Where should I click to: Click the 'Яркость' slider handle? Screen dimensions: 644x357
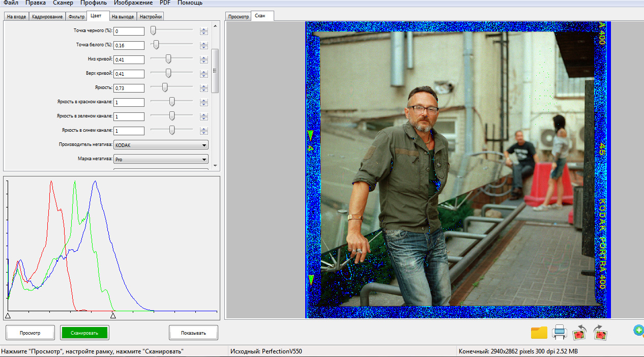[165, 87]
